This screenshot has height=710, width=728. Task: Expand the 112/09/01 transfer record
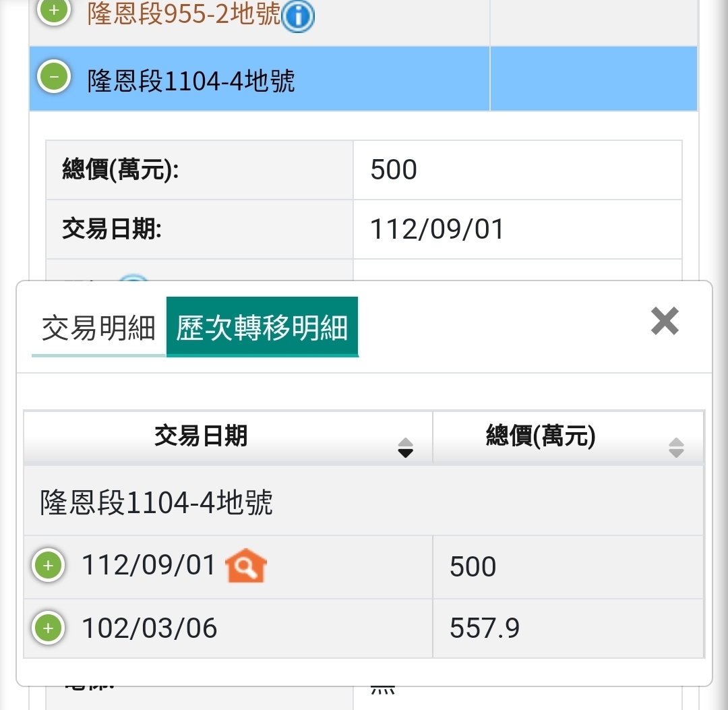tap(48, 565)
